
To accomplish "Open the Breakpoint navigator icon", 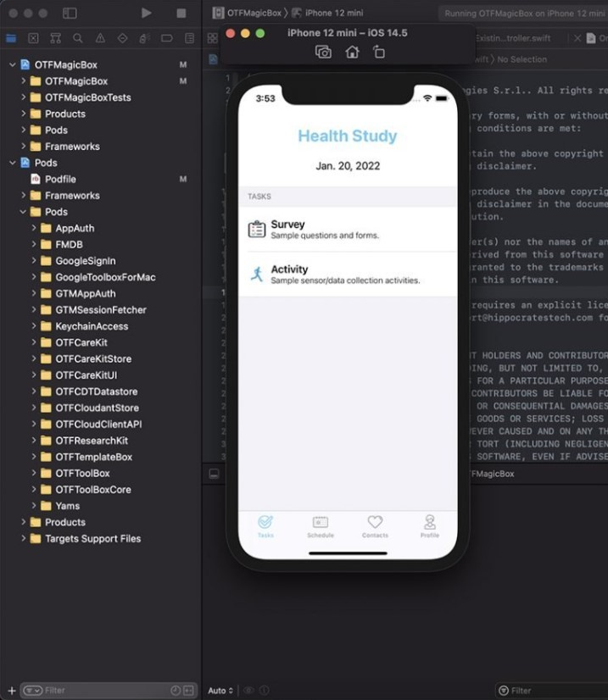I will (x=167, y=38).
